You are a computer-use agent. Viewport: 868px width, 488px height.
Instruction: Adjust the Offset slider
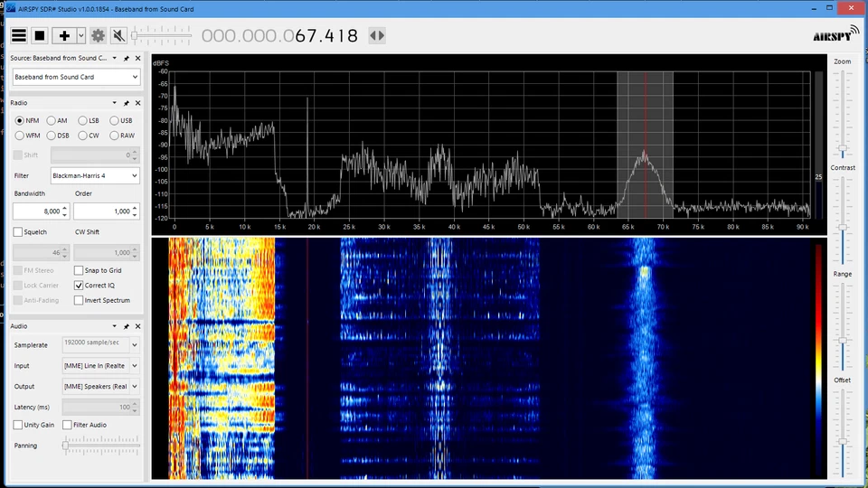pos(843,432)
